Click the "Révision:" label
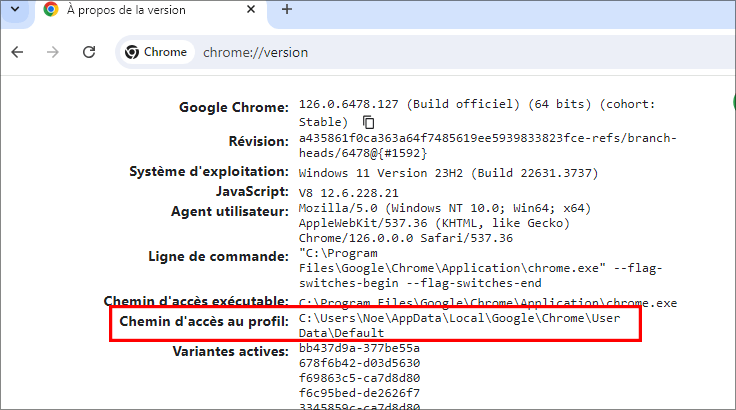The image size is (736, 410). point(259,141)
